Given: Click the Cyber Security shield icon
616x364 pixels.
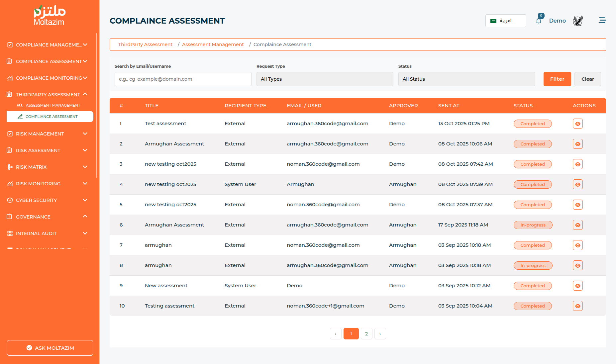Looking at the screenshot, I should (10, 200).
